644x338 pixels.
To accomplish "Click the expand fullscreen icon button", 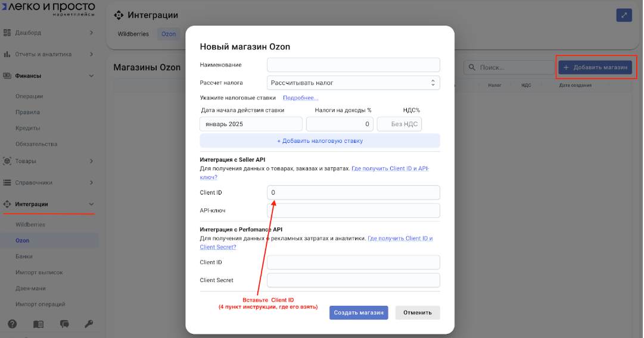I will (624, 15).
